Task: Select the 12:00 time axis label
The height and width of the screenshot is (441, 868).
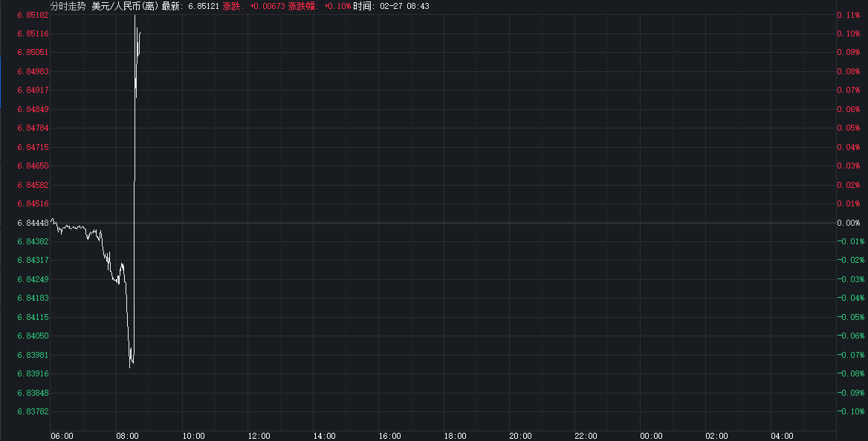Action: pyautogui.click(x=259, y=436)
